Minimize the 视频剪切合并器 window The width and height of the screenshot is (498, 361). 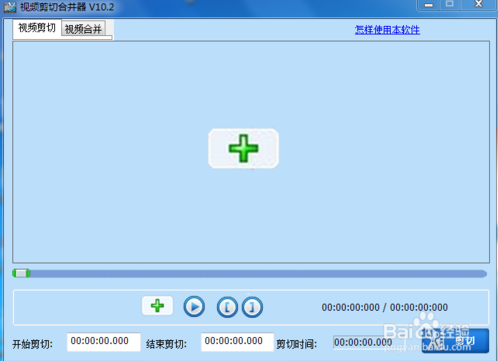pyautogui.click(x=429, y=5)
